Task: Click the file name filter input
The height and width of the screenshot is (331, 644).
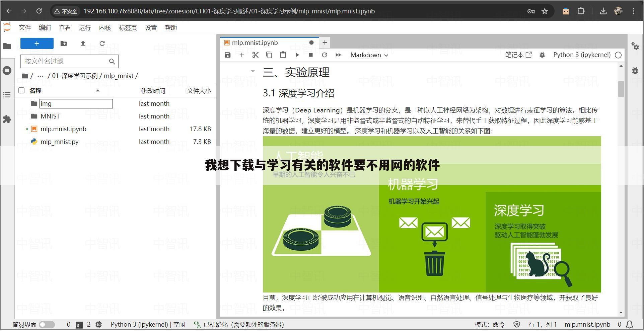Action: pos(69,61)
